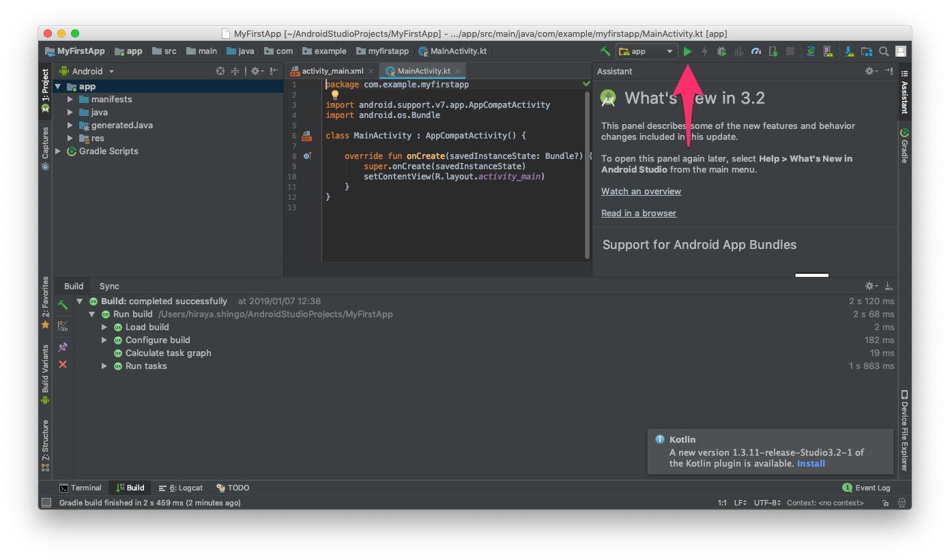
Task: Select the Calculate task graph row
Action: tap(487, 353)
